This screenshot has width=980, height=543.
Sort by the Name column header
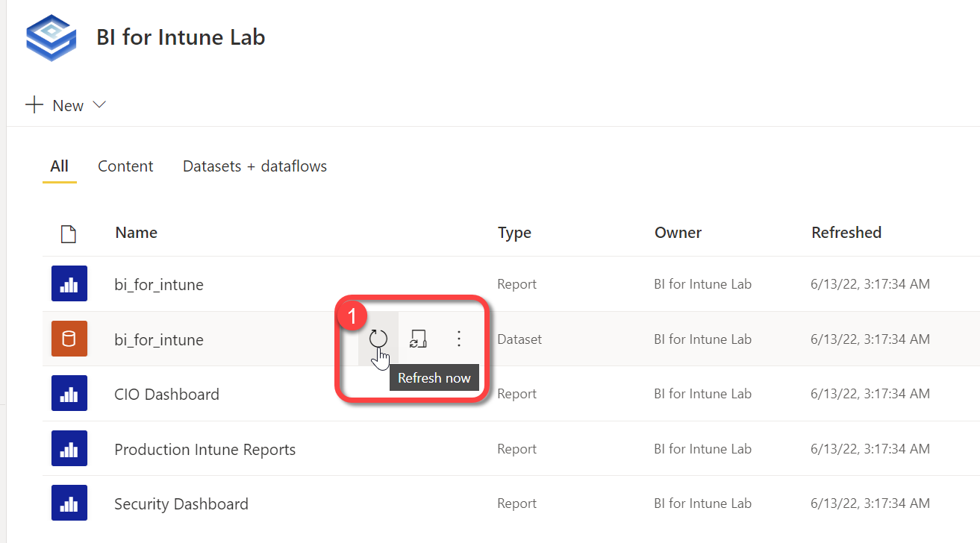pyautogui.click(x=137, y=233)
